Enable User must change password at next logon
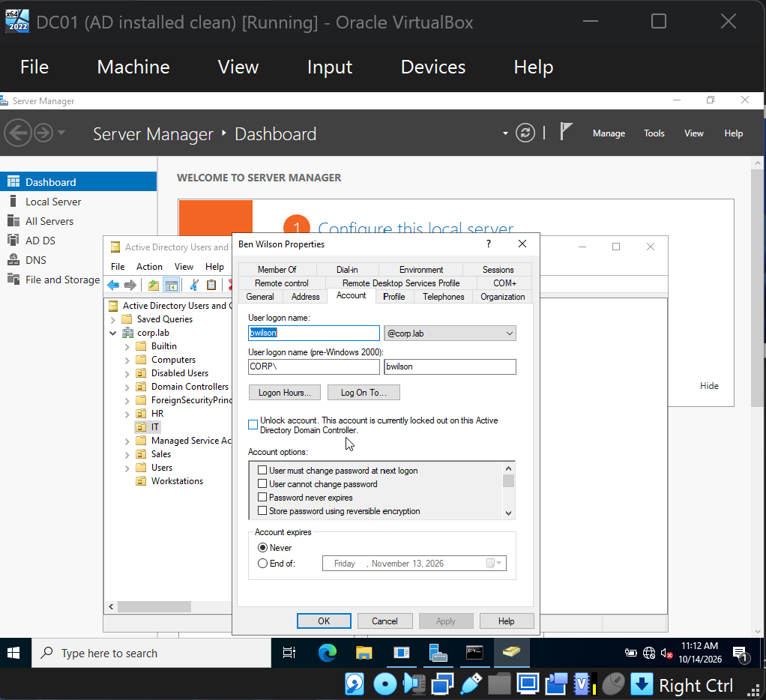The height and width of the screenshot is (700, 766). (x=262, y=470)
